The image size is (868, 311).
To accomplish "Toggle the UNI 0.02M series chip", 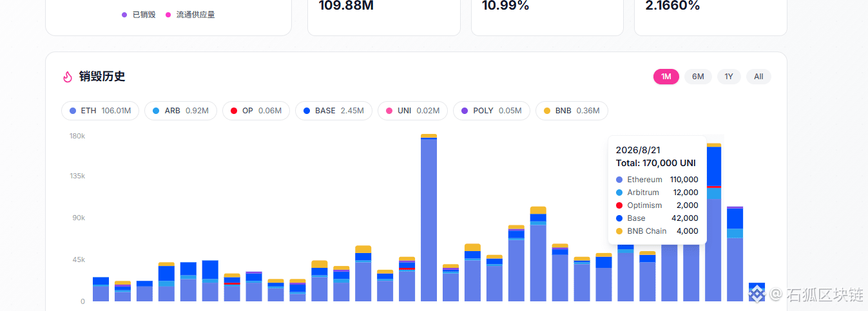I will point(412,111).
